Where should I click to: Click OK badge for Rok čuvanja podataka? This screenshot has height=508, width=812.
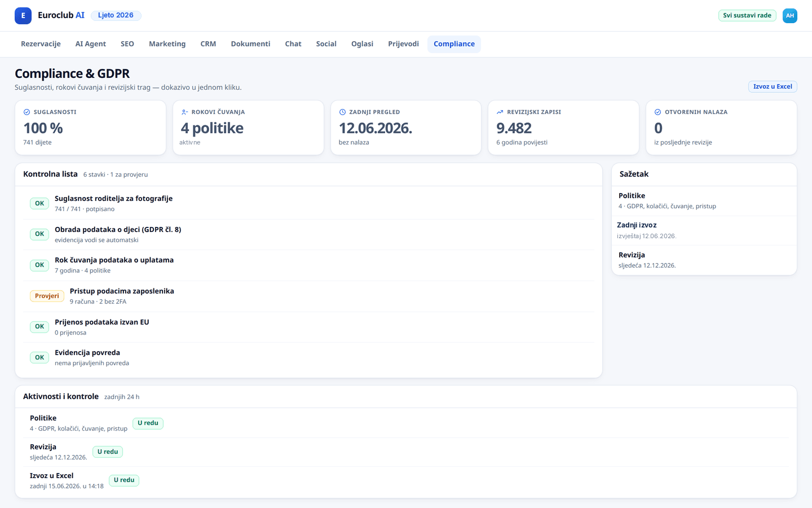click(39, 265)
